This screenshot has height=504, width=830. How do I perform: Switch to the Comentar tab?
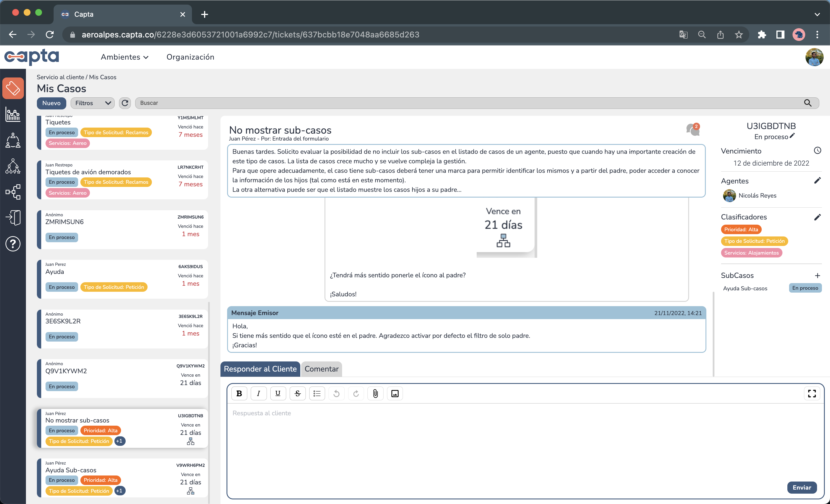pyautogui.click(x=321, y=369)
